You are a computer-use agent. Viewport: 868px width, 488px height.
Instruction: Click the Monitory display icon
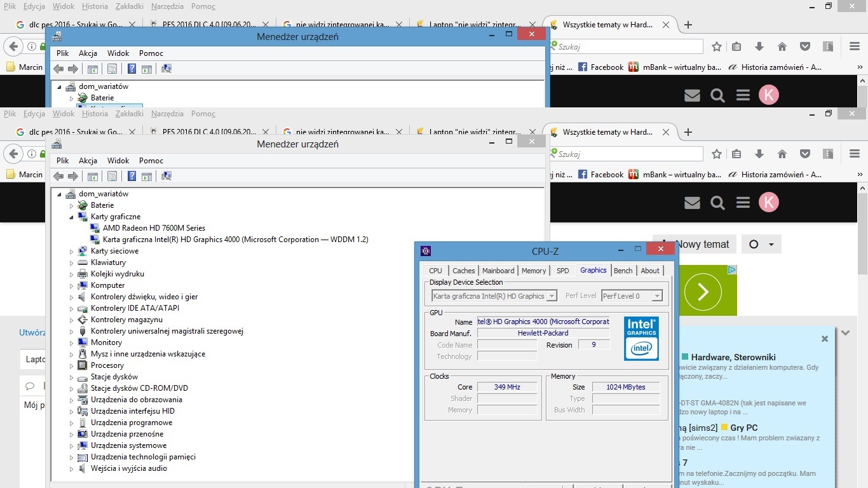(x=83, y=342)
